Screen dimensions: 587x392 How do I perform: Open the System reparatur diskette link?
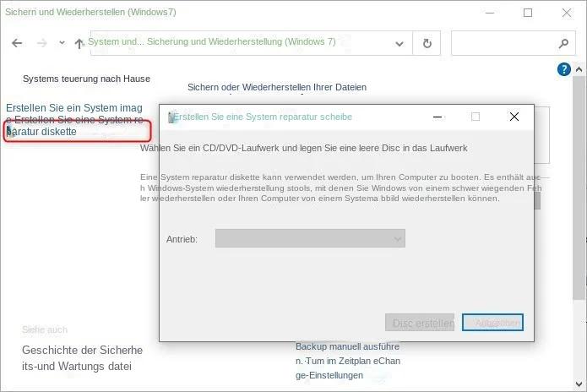tap(78, 131)
